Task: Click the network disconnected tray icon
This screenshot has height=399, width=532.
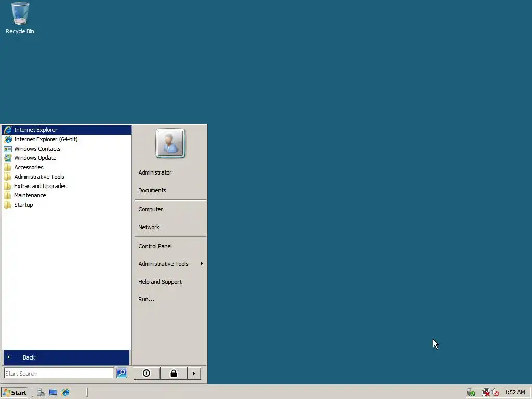Action: click(x=486, y=393)
